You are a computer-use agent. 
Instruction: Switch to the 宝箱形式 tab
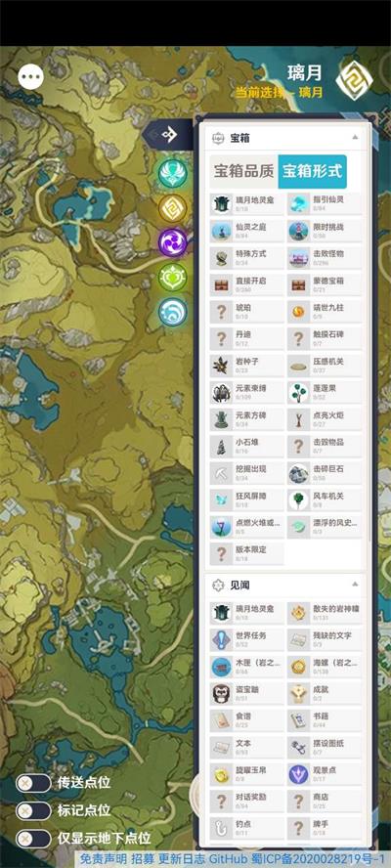[313, 172]
